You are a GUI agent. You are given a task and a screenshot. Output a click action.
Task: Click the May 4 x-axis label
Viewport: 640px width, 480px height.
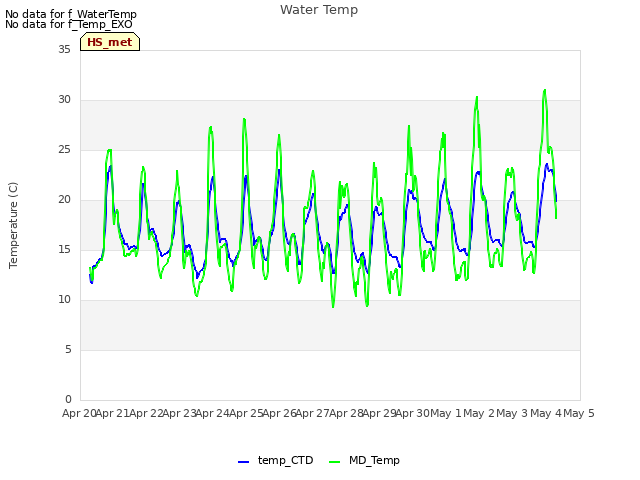tap(546, 413)
